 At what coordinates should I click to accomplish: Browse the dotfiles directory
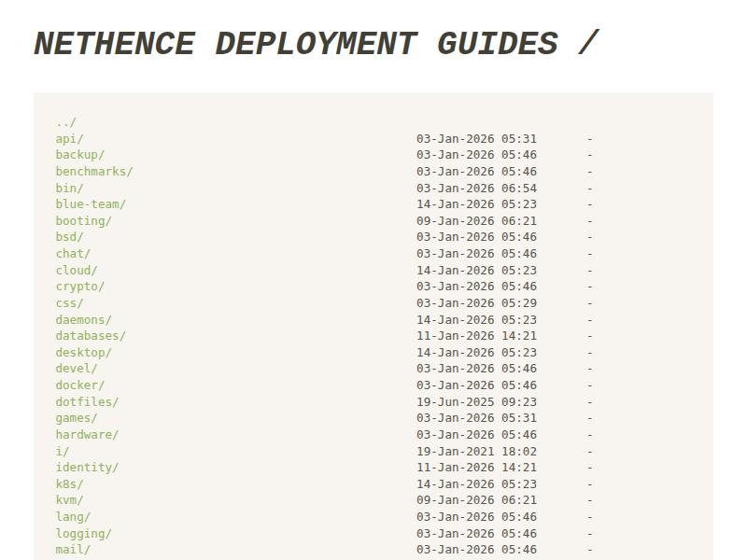pos(82,401)
